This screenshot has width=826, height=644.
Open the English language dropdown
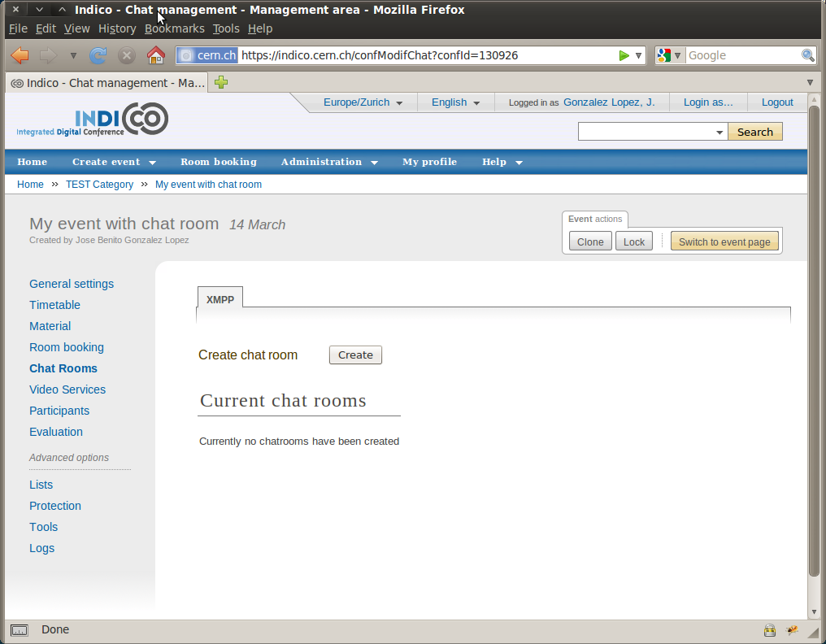click(455, 102)
